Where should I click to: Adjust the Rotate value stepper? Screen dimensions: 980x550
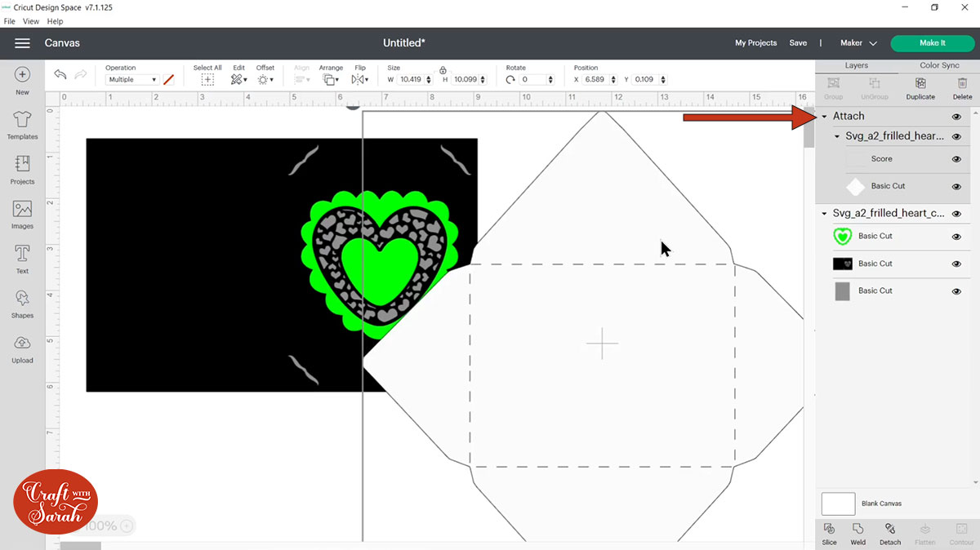click(550, 80)
